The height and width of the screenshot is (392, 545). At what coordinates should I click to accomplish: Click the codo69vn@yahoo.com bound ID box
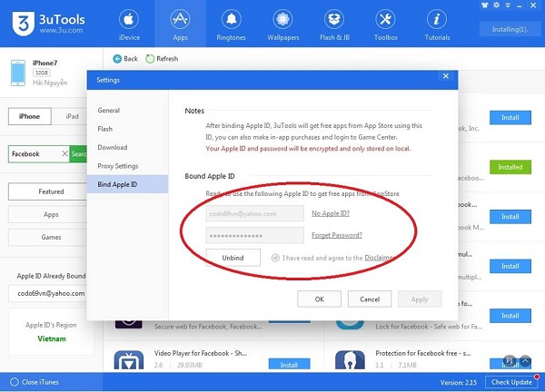47,293
